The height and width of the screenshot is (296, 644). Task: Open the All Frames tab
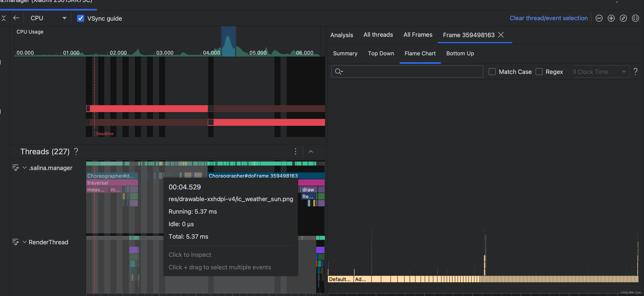(x=417, y=35)
